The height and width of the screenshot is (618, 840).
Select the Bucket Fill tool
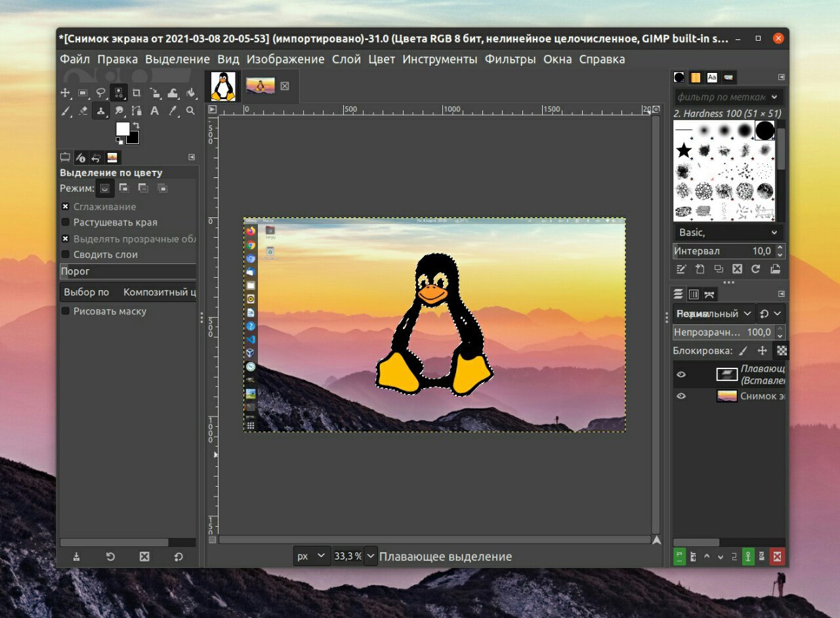click(x=190, y=93)
